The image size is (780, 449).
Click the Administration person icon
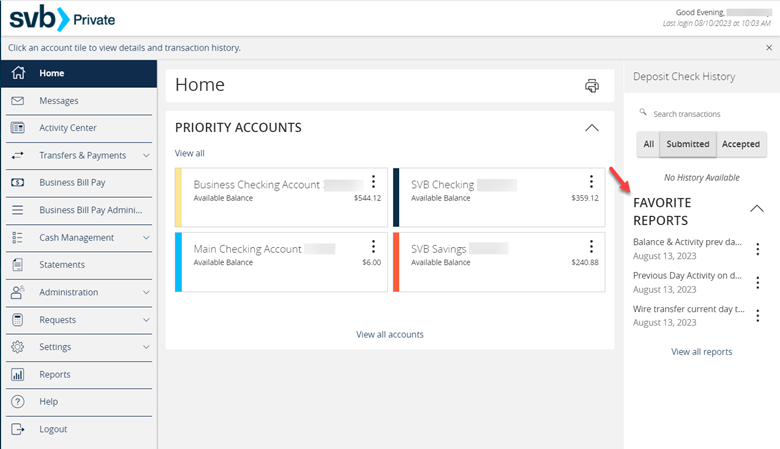(x=17, y=292)
